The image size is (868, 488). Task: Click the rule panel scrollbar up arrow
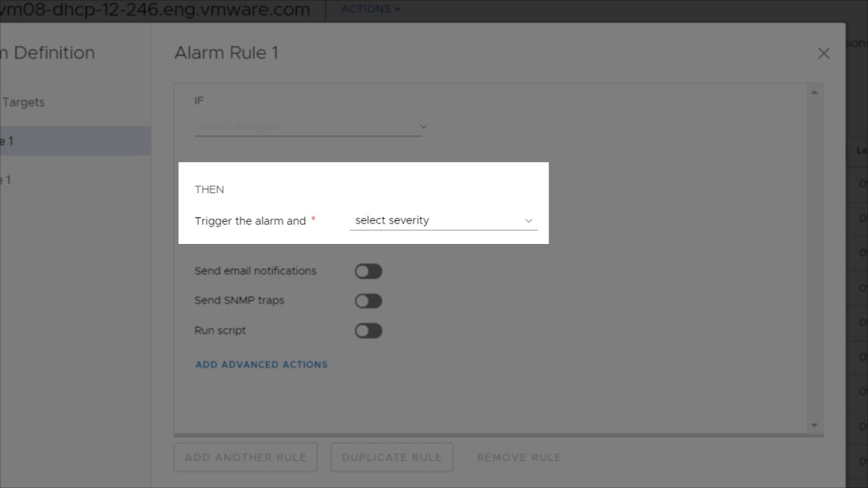(814, 92)
